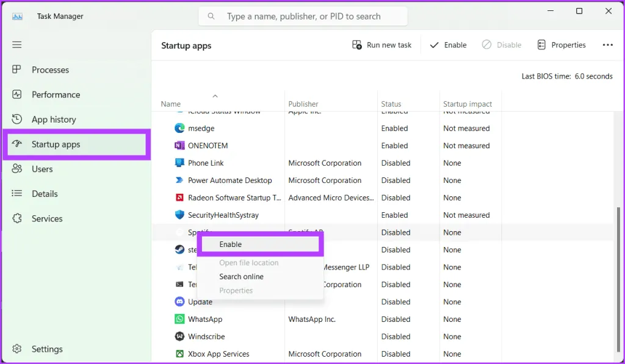Viewport: 625px width, 364px height.
Task: Open the Services page
Action: click(x=47, y=218)
